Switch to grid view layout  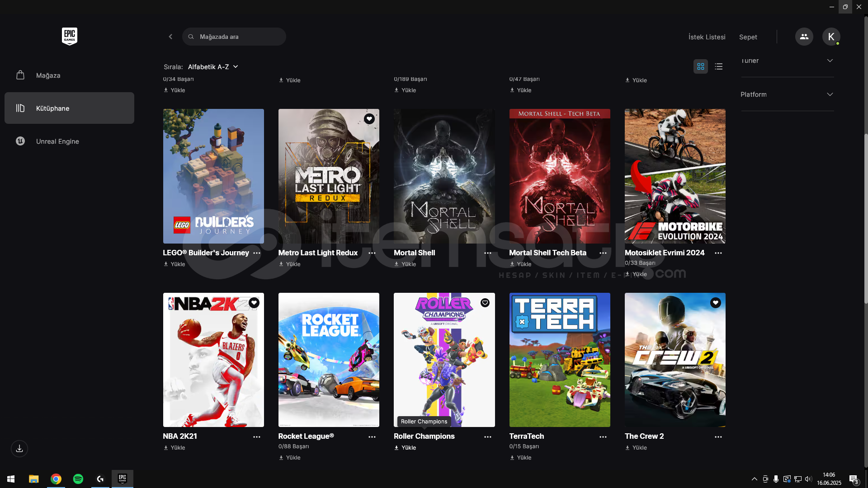701,66
